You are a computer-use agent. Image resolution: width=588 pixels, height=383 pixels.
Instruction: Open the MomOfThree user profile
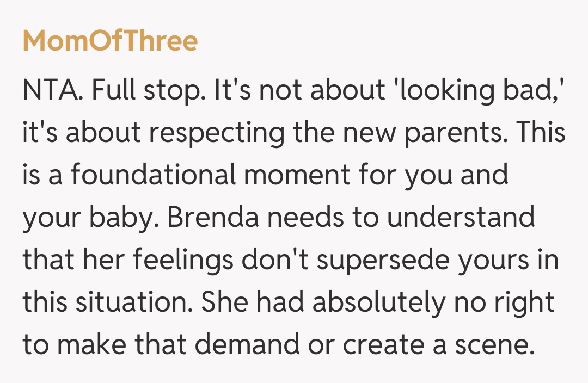click(110, 41)
